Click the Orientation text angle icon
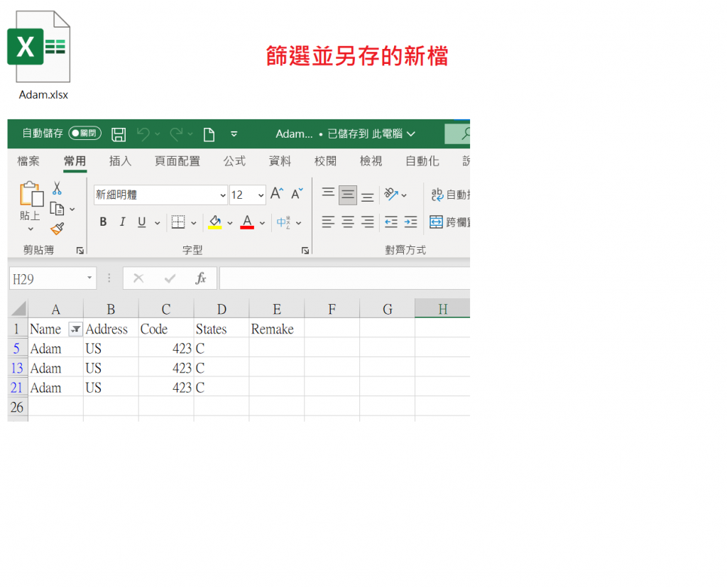 (x=391, y=195)
